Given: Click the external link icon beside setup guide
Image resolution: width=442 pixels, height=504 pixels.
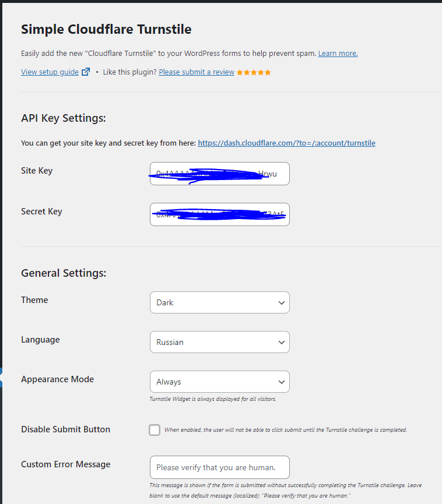Looking at the screenshot, I should (86, 72).
